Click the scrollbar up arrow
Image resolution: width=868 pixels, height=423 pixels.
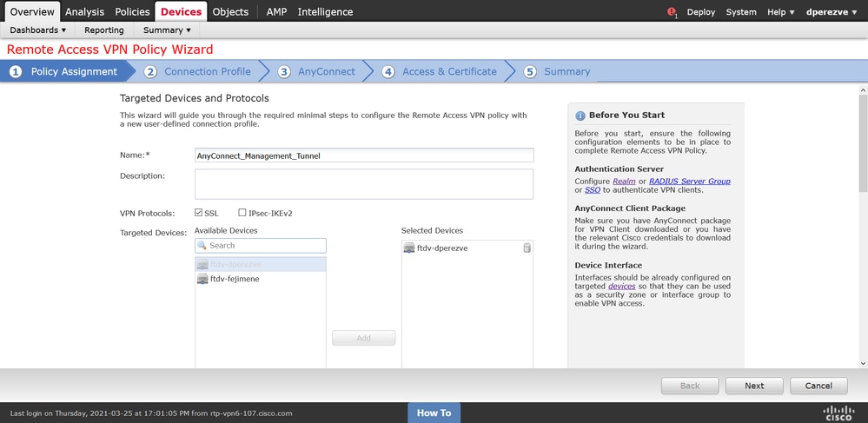tap(863, 89)
